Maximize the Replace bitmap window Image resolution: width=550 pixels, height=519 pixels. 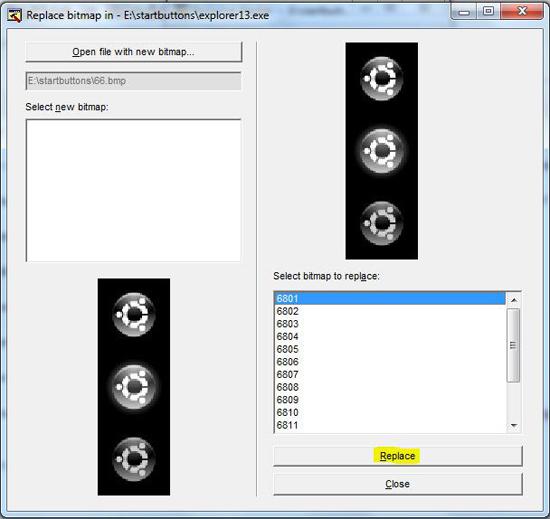click(488, 12)
